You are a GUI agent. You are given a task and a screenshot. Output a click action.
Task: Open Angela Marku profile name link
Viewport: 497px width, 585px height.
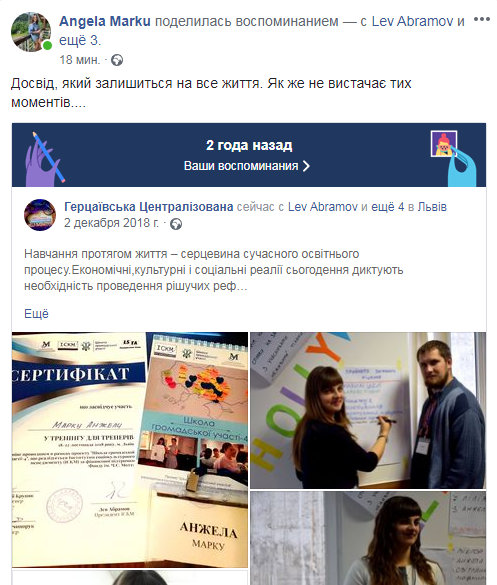pos(105,21)
